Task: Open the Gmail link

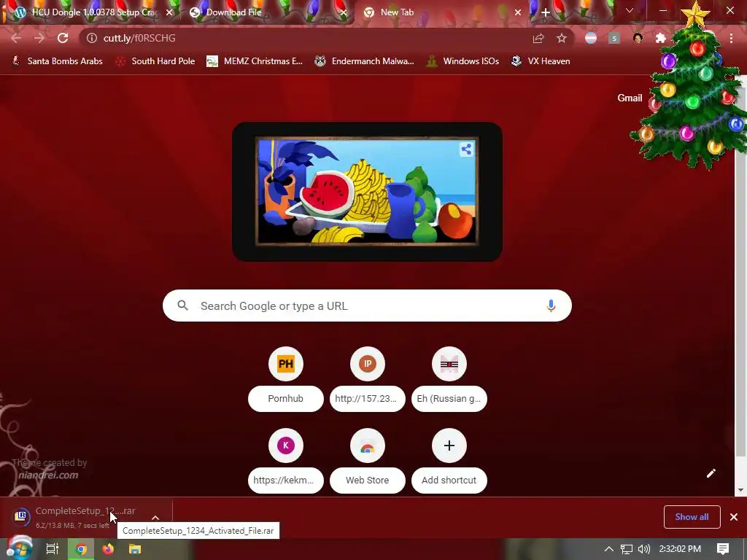Action: click(x=630, y=98)
